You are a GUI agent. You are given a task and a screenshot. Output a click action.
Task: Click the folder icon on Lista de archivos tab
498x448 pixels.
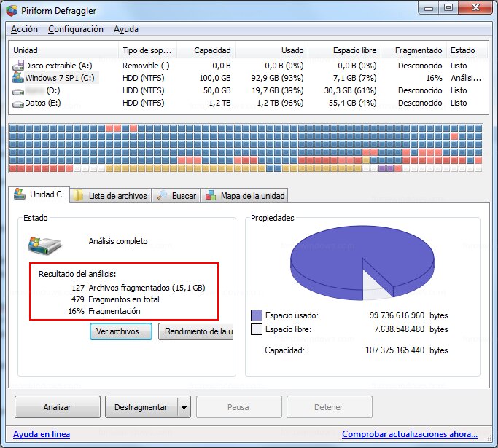78,195
